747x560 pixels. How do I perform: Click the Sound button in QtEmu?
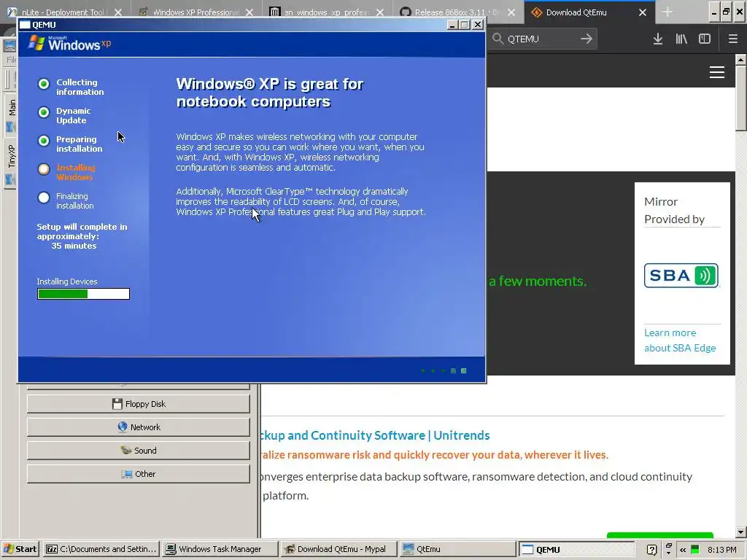point(138,451)
